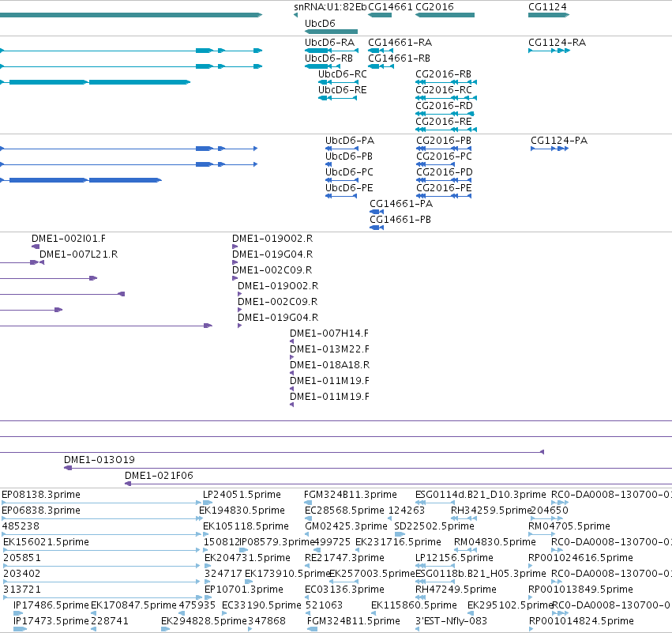672x633 pixels.
Task: Open the CG1124-PA protein label
Action: point(559,141)
